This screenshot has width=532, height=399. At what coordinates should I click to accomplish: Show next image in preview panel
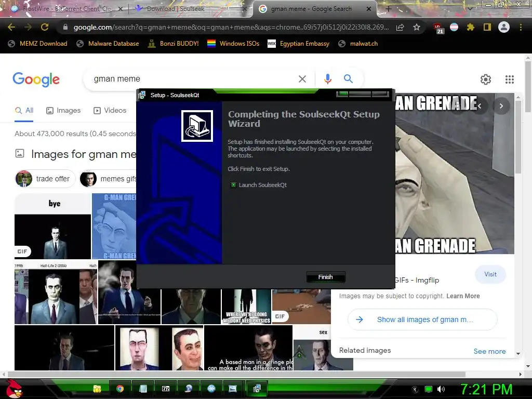(x=501, y=106)
